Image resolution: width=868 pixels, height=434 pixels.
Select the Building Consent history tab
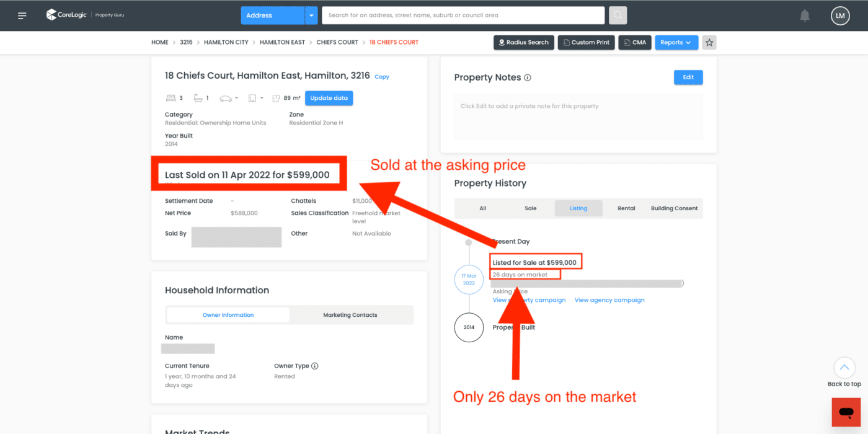pos(674,208)
